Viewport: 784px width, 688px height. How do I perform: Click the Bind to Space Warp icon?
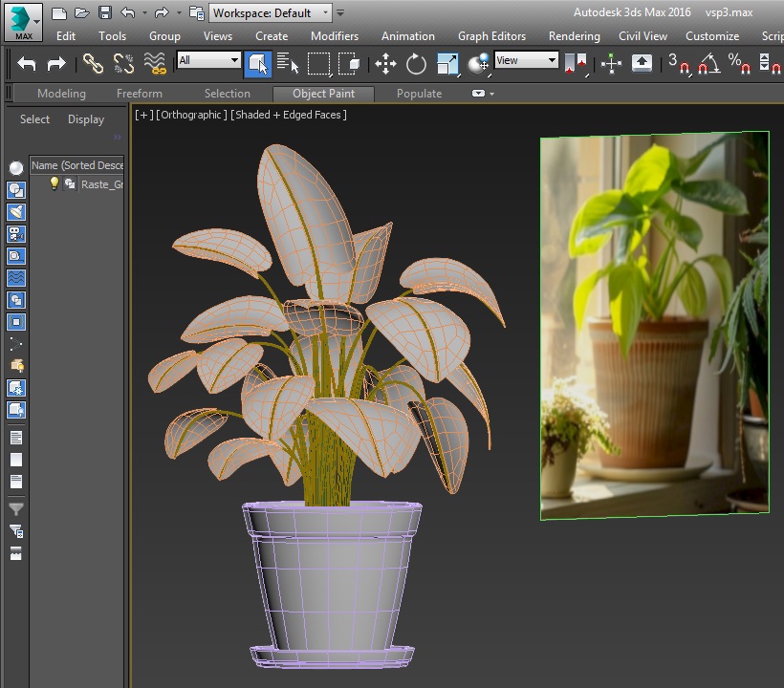pos(155,63)
